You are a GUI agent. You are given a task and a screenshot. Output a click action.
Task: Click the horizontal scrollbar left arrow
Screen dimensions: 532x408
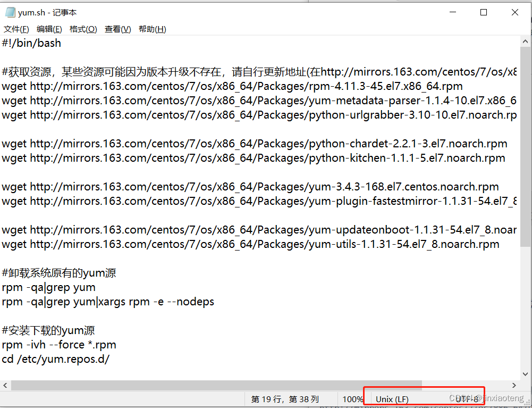(x=5, y=385)
